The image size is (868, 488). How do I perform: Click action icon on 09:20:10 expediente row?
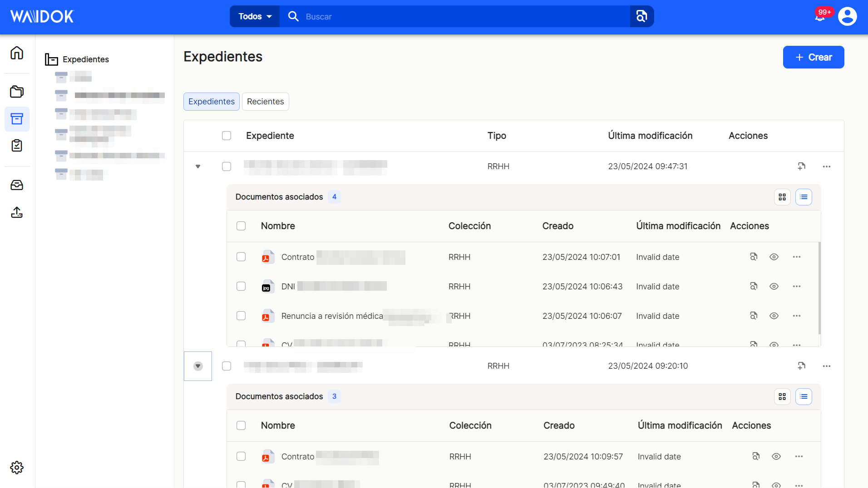pyautogui.click(x=802, y=366)
